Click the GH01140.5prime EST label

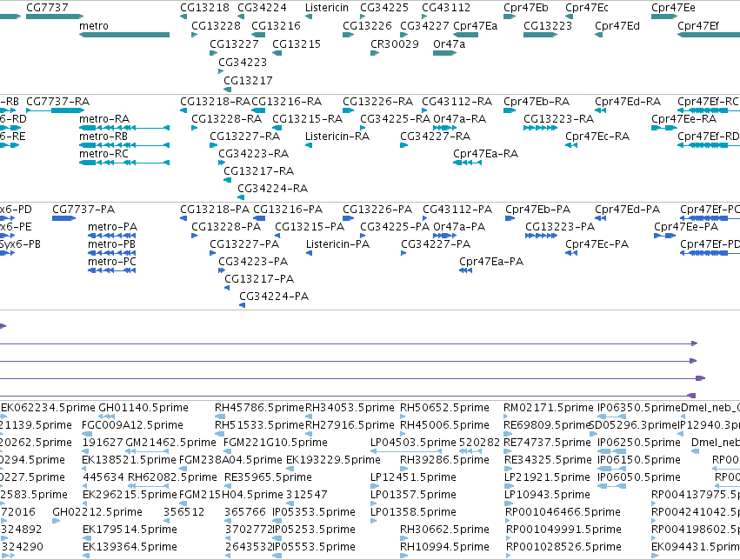143,408
